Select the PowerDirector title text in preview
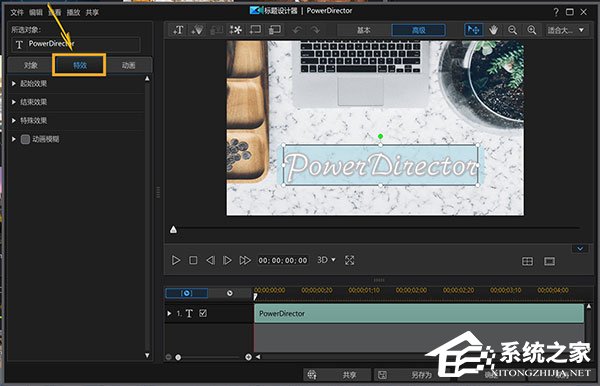The width and height of the screenshot is (600, 386). [381, 166]
